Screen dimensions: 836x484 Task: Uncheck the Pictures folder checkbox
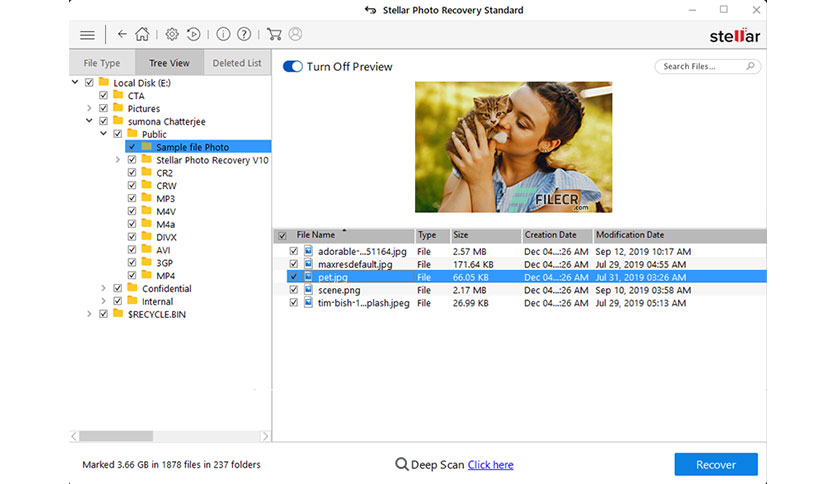click(103, 108)
